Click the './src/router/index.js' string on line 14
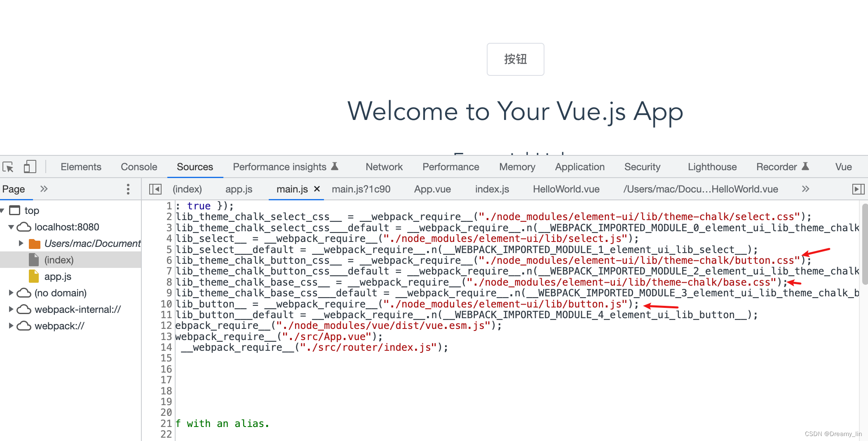This screenshot has height=441, width=868. point(368,347)
